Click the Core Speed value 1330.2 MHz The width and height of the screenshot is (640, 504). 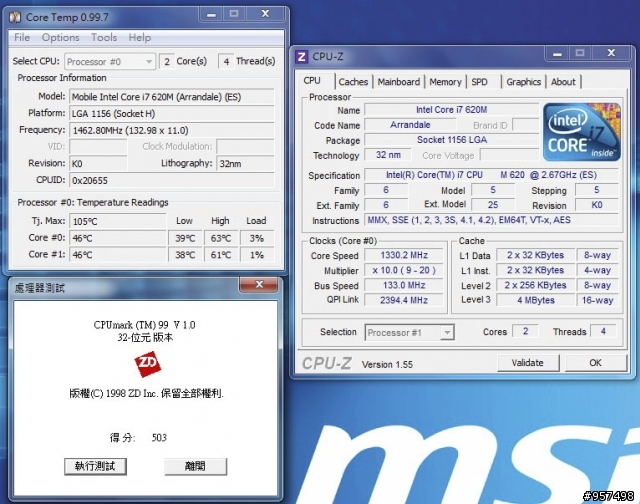pyautogui.click(x=404, y=255)
